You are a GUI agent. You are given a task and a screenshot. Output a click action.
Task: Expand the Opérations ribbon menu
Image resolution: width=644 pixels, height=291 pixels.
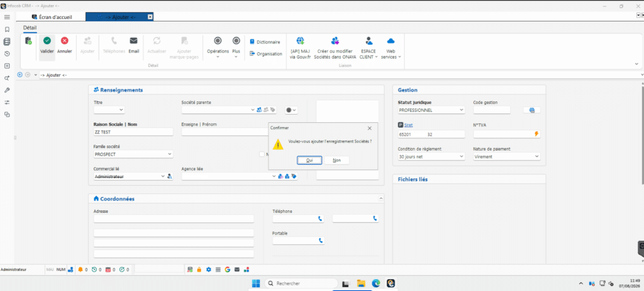[x=218, y=47]
